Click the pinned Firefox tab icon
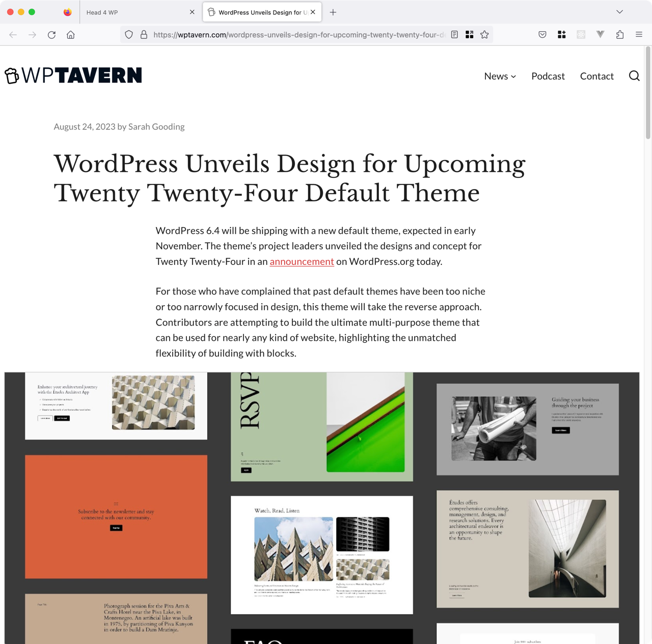The width and height of the screenshot is (652, 644). click(67, 12)
